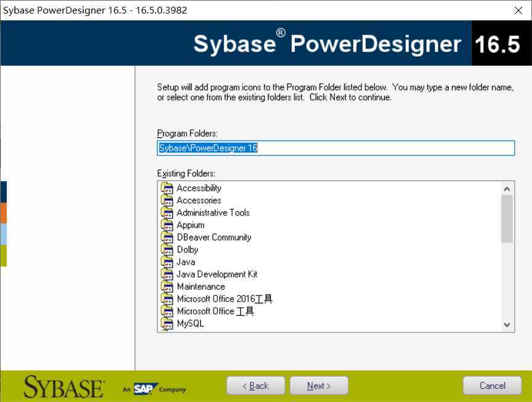
Task: Select the DBeaver Community entry
Action: (x=214, y=238)
